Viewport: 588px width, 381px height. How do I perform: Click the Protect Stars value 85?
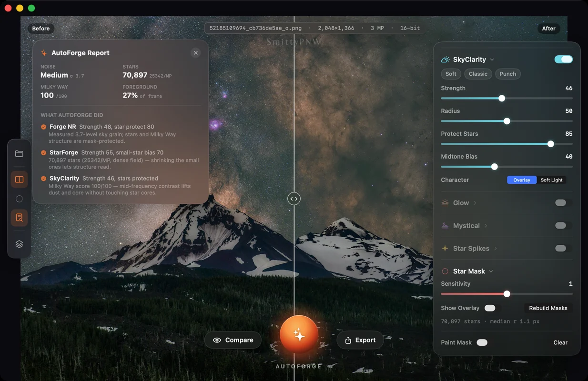tap(569, 134)
